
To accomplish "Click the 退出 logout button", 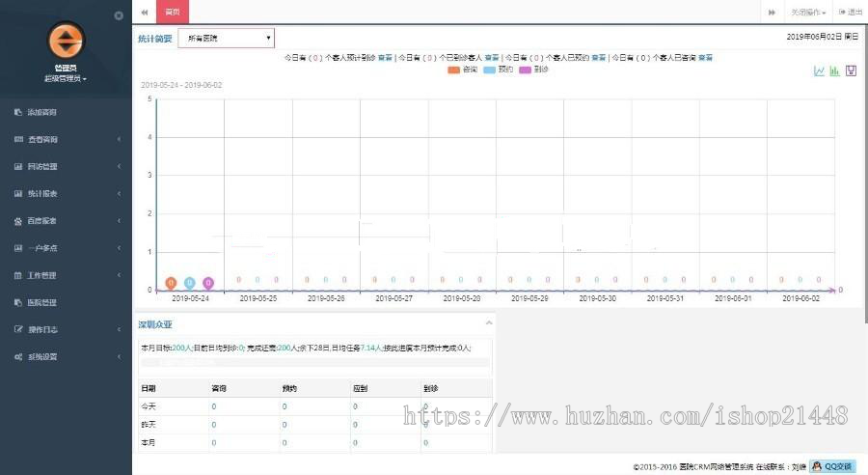I will 851,12.
